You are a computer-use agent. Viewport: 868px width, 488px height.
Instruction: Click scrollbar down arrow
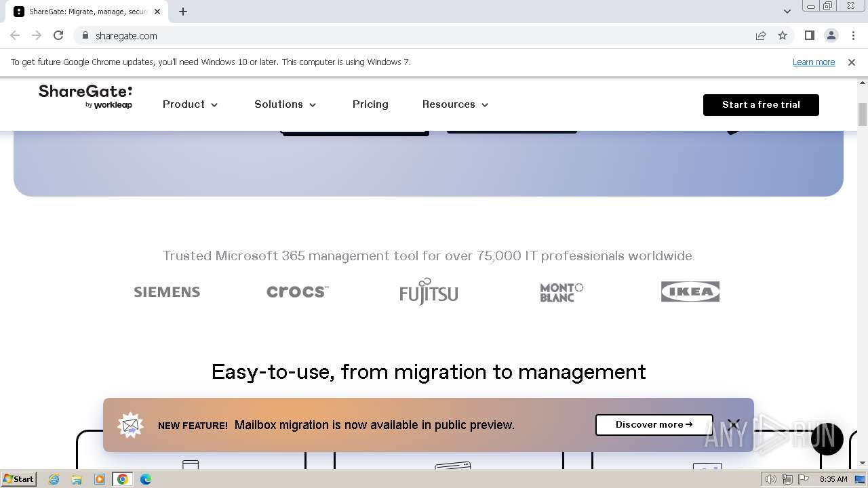pyautogui.click(x=863, y=463)
